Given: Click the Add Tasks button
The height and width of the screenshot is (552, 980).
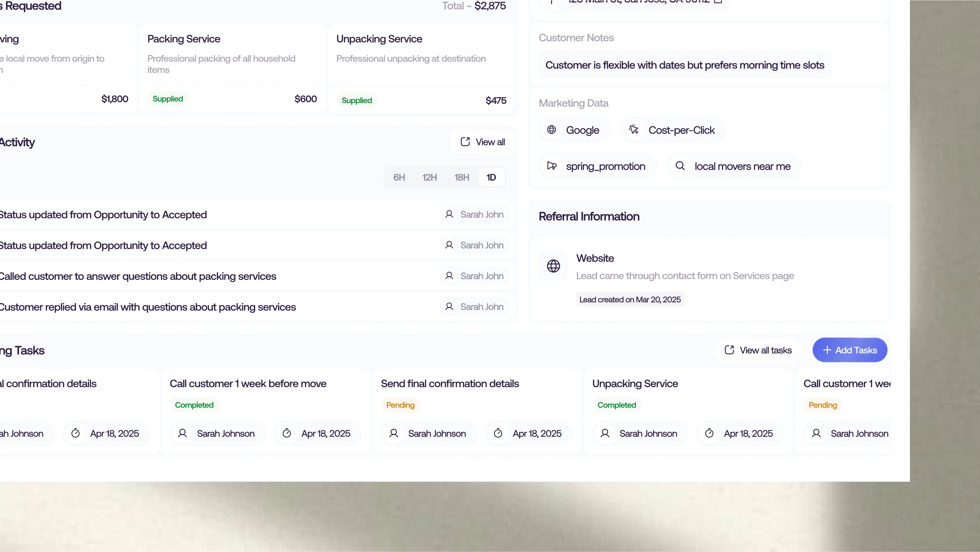Looking at the screenshot, I should (850, 350).
